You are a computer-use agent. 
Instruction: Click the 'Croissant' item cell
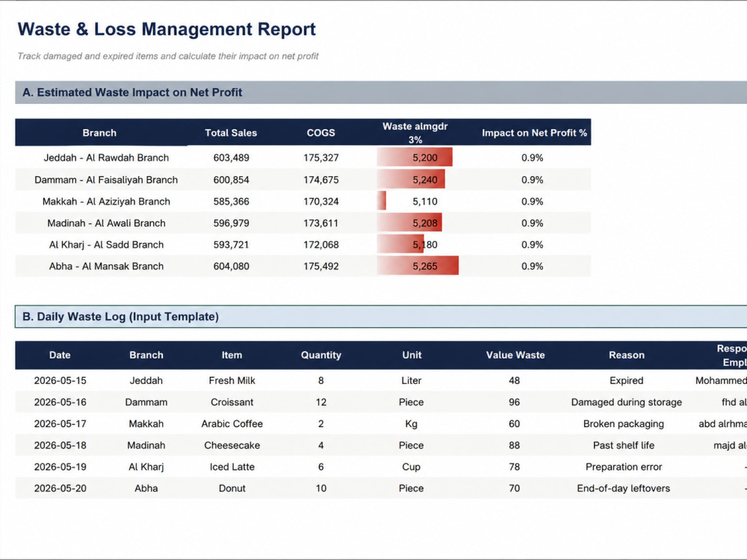(232, 402)
